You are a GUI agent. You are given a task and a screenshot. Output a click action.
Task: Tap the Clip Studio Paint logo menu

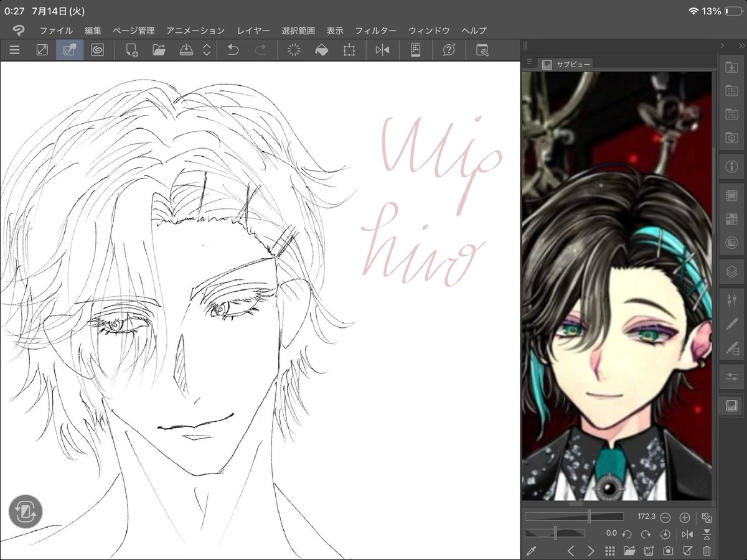[x=19, y=30]
